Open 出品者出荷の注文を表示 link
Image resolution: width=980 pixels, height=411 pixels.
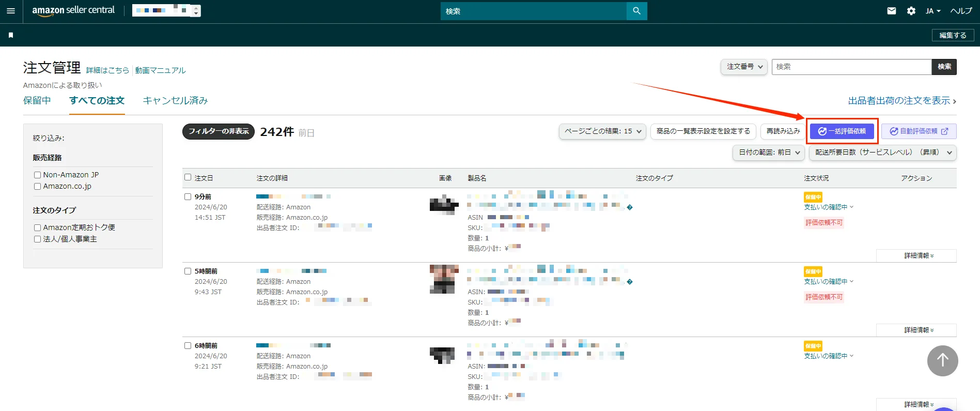tap(901, 101)
